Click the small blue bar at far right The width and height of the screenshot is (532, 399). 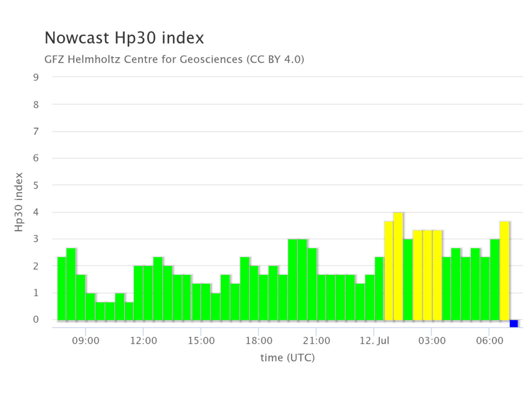[514, 324]
